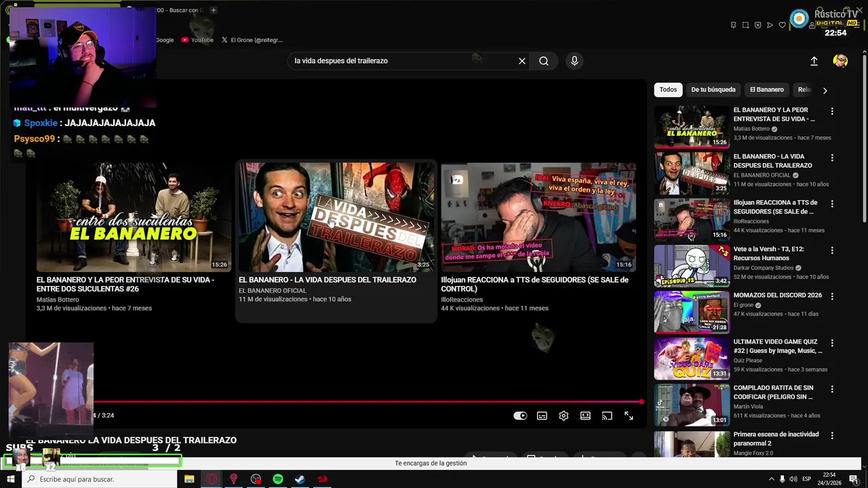Image resolution: width=868 pixels, height=488 pixels.
Task: Open Steam from taskbar
Action: [300, 479]
